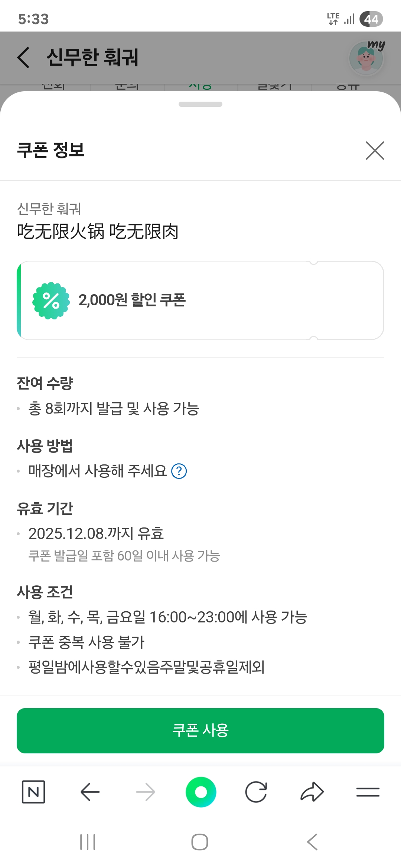Go back with the browser back arrow
401x868 pixels.
click(x=90, y=792)
